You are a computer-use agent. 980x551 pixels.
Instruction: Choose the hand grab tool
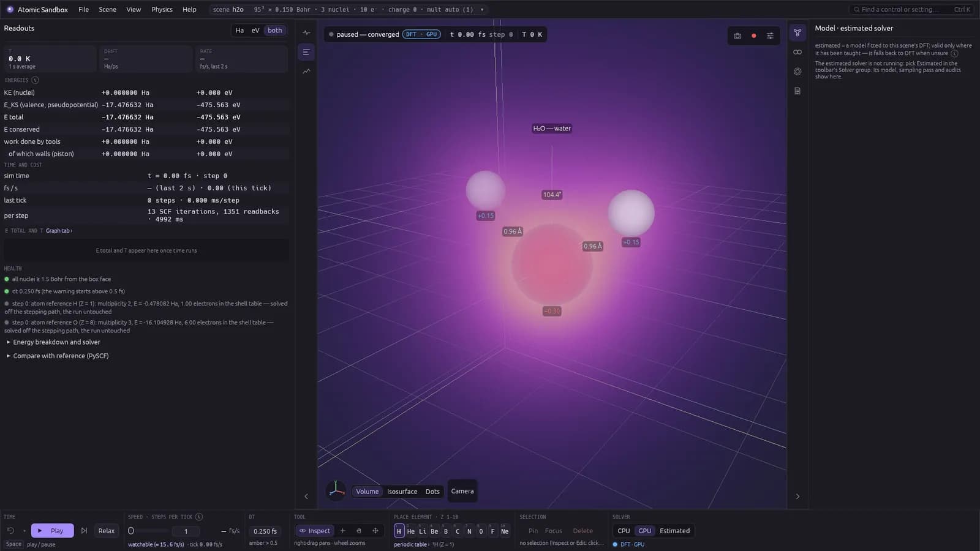(359, 531)
